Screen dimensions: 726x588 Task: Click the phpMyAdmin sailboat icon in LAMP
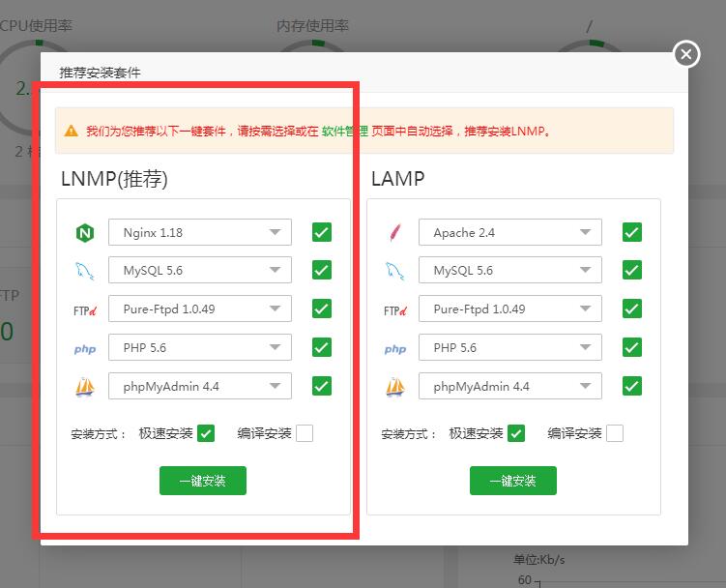click(x=394, y=387)
